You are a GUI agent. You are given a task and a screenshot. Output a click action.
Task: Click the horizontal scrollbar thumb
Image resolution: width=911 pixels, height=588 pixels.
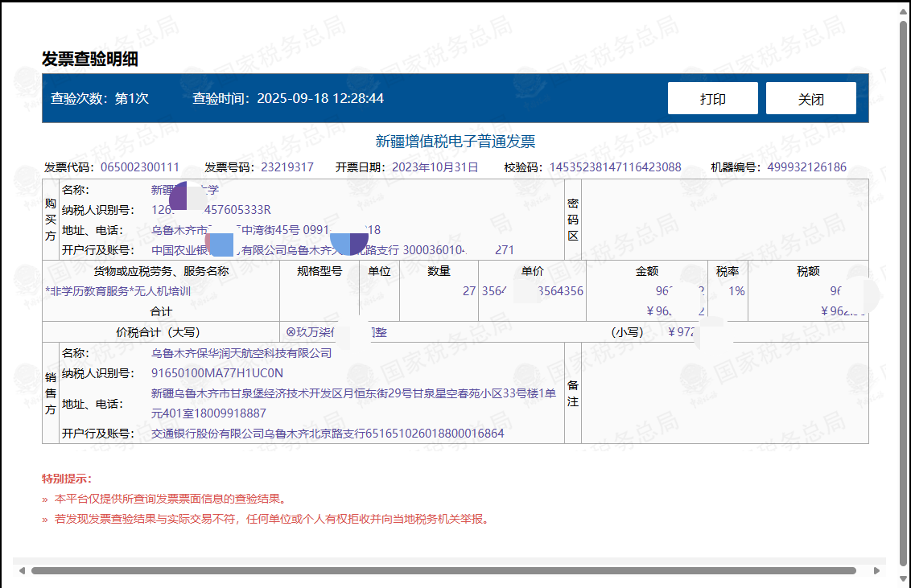(x=443, y=570)
